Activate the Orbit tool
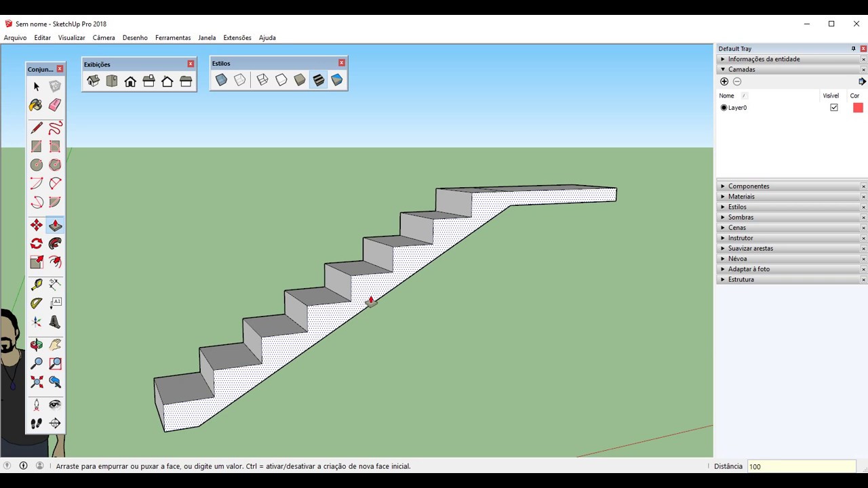 point(37,345)
